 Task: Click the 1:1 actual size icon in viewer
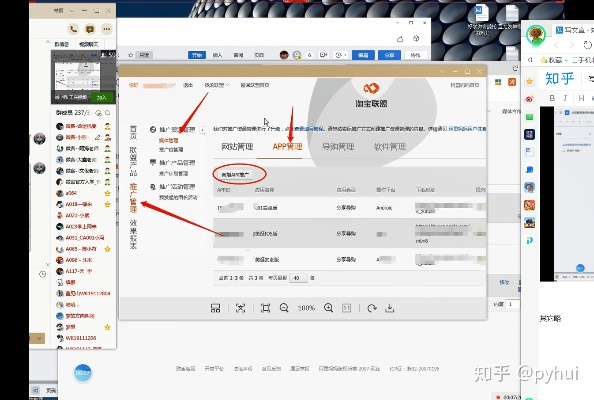347,308
